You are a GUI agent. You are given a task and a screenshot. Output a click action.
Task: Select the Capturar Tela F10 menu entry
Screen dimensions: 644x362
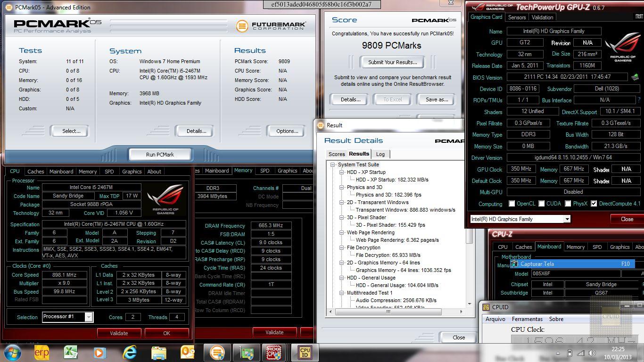pos(573,264)
